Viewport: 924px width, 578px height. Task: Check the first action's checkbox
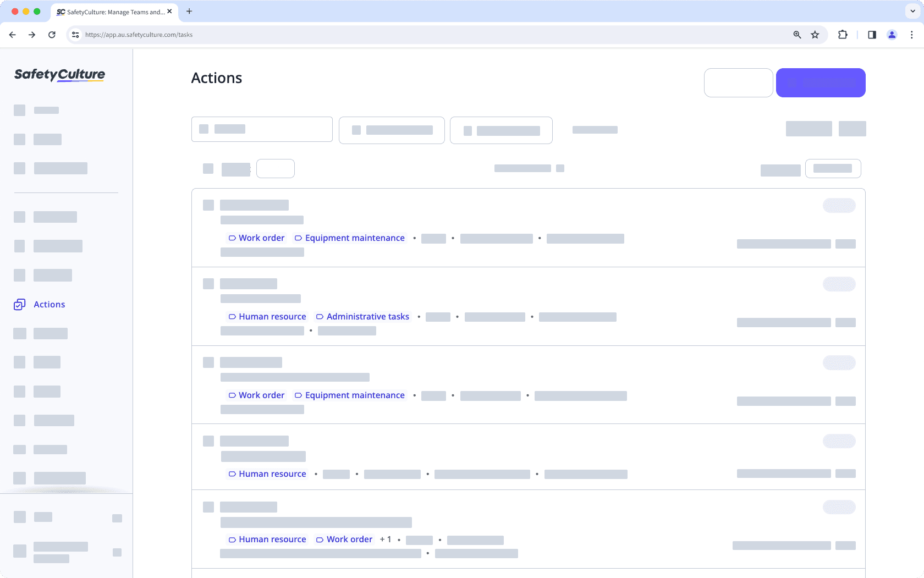209,205
